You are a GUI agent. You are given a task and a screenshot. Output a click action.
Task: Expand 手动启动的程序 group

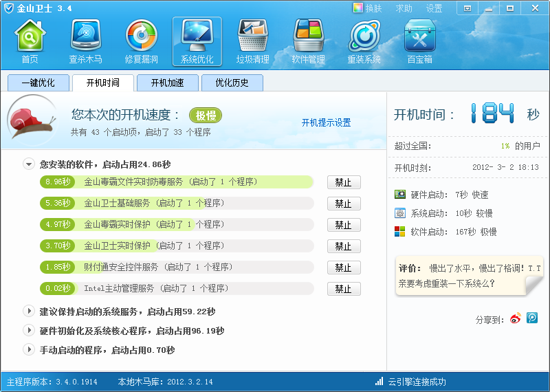pos(29,349)
